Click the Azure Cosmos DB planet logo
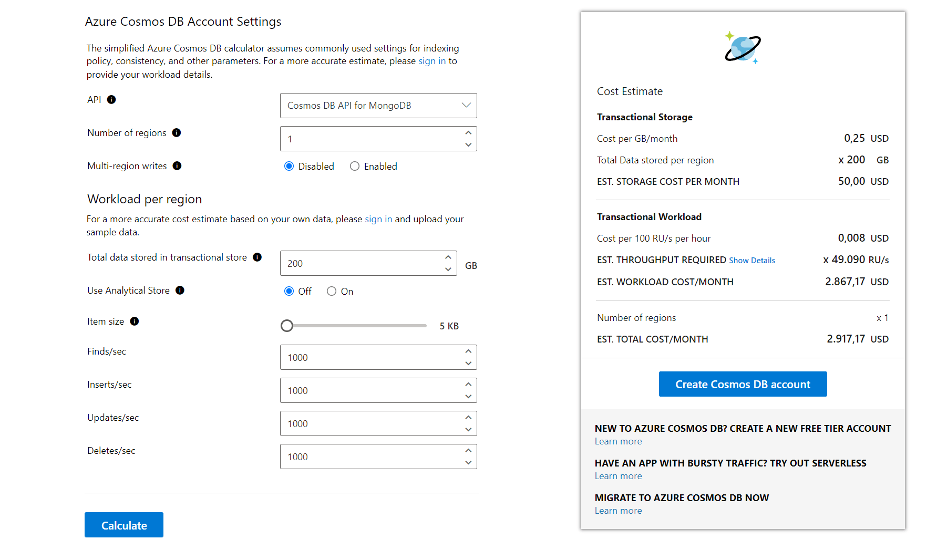The image size is (927, 560). click(x=742, y=48)
